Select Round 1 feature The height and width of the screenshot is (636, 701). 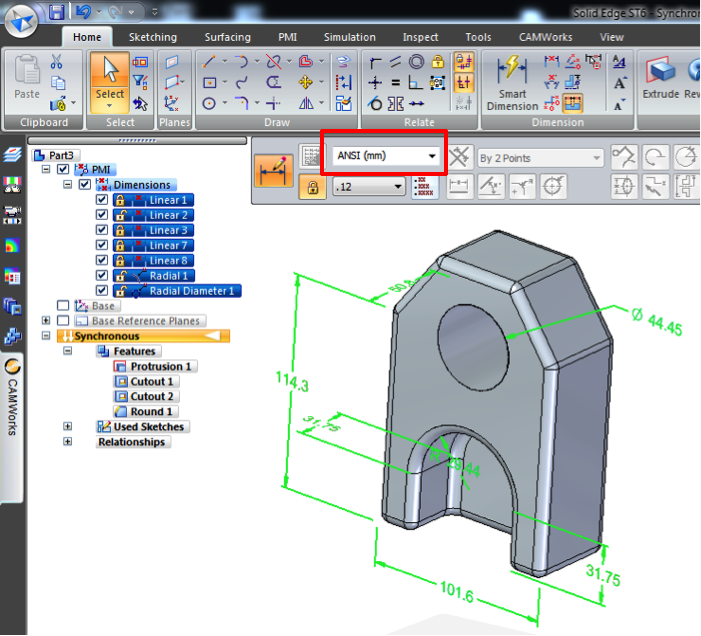(x=146, y=412)
